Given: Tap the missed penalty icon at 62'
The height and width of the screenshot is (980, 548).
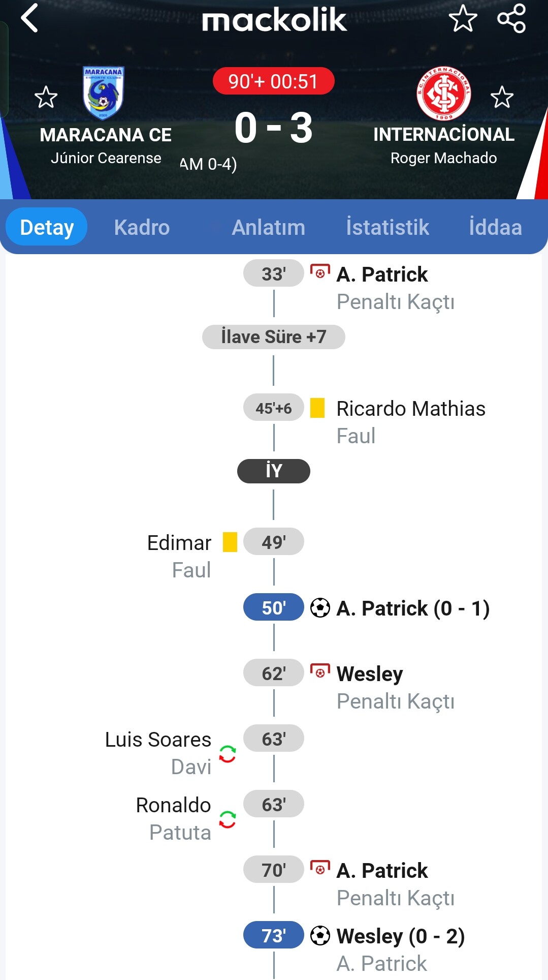Looking at the screenshot, I should 320,671.
